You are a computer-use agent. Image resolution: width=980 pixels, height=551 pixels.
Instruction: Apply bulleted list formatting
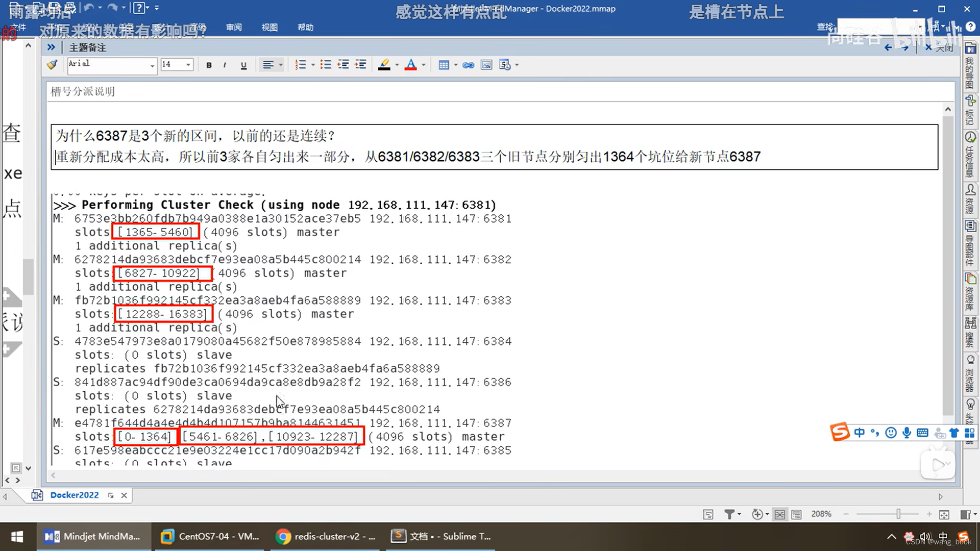click(325, 65)
